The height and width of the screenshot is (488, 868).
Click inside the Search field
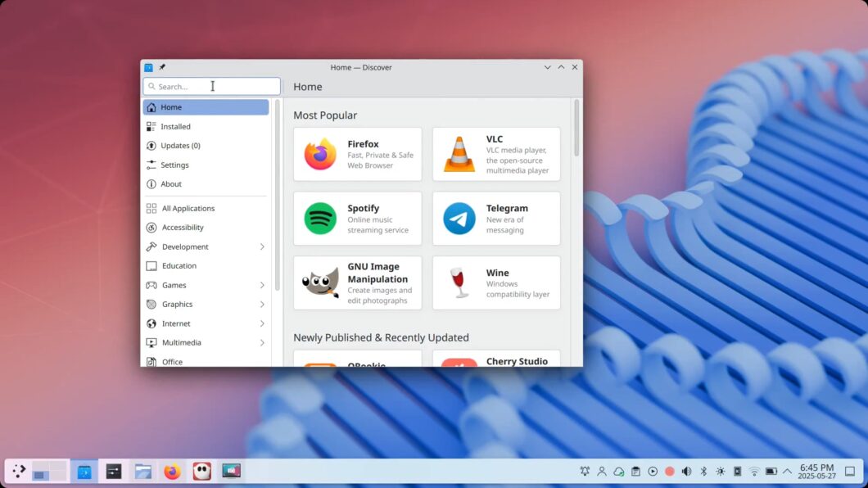coord(211,86)
